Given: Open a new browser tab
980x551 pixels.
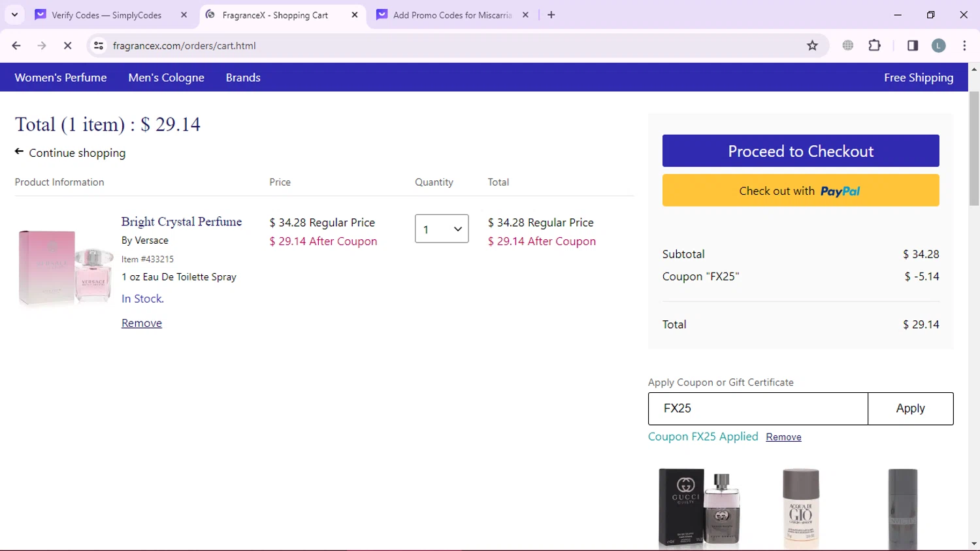Looking at the screenshot, I should point(551,14).
